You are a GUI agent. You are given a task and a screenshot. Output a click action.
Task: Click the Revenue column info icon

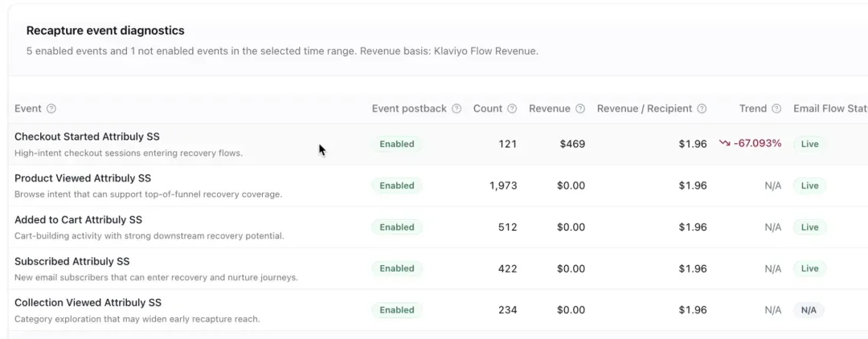point(579,108)
